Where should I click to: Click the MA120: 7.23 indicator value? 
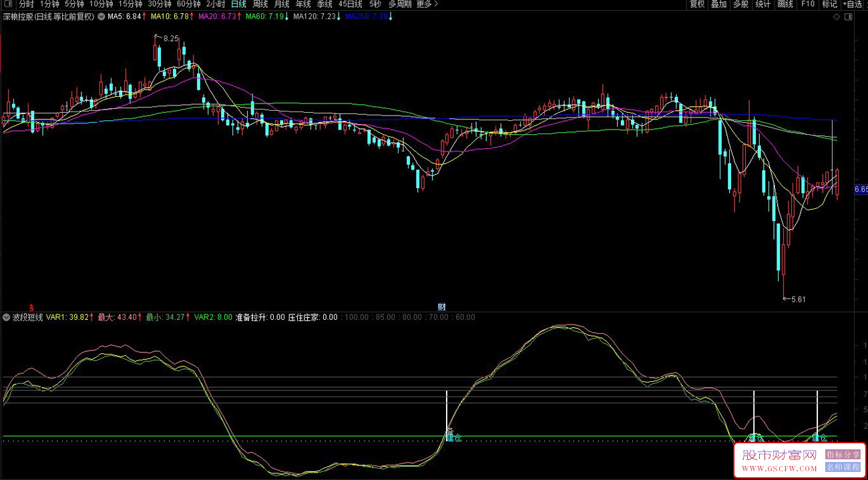point(314,17)
